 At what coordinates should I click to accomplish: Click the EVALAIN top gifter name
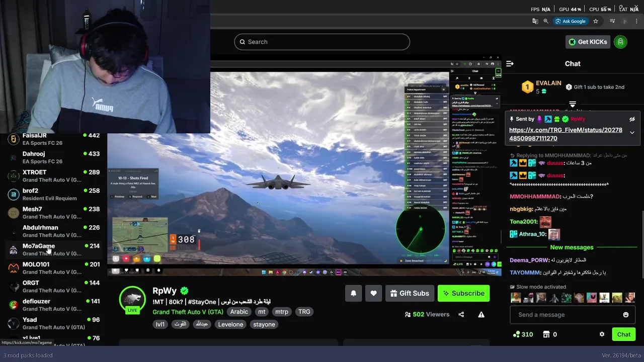[548, 83]
